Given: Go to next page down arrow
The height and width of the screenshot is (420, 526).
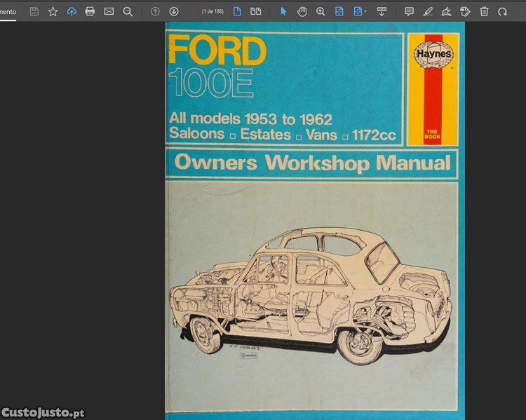Looking at the screenshot, I should [x=174, y=11].
